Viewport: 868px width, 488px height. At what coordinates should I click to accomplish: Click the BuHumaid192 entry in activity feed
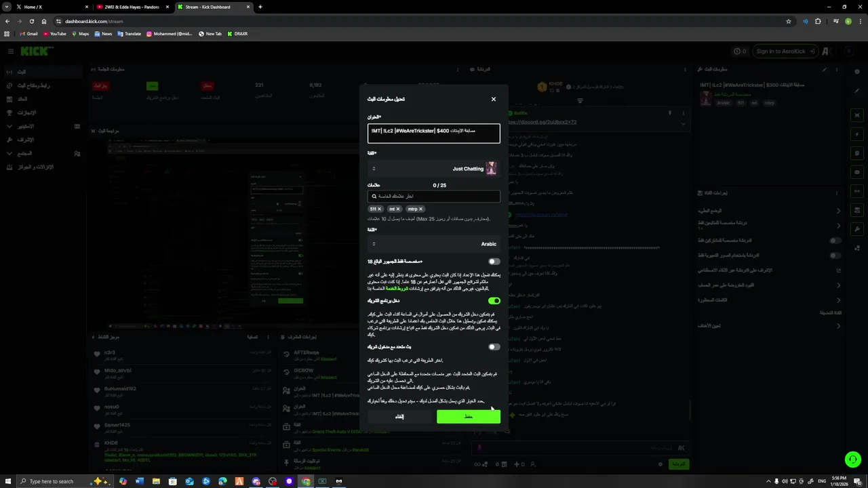click(x=120, y=389)
